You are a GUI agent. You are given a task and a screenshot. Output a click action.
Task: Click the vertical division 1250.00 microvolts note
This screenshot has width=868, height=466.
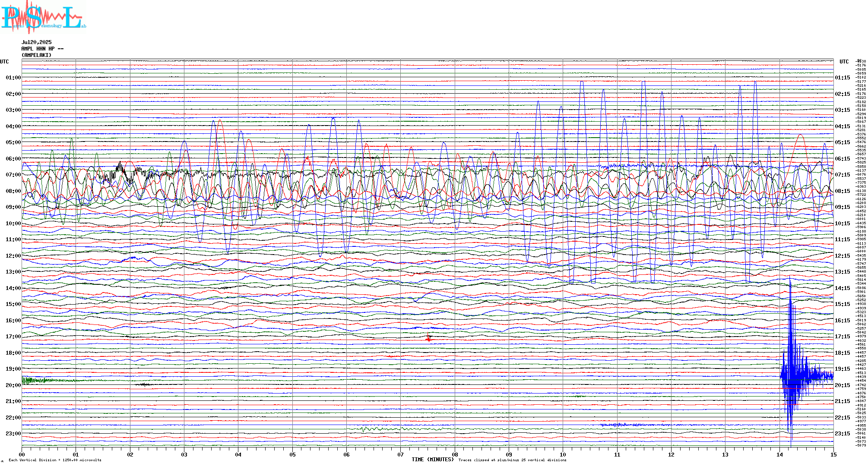(x=55, y=460)
